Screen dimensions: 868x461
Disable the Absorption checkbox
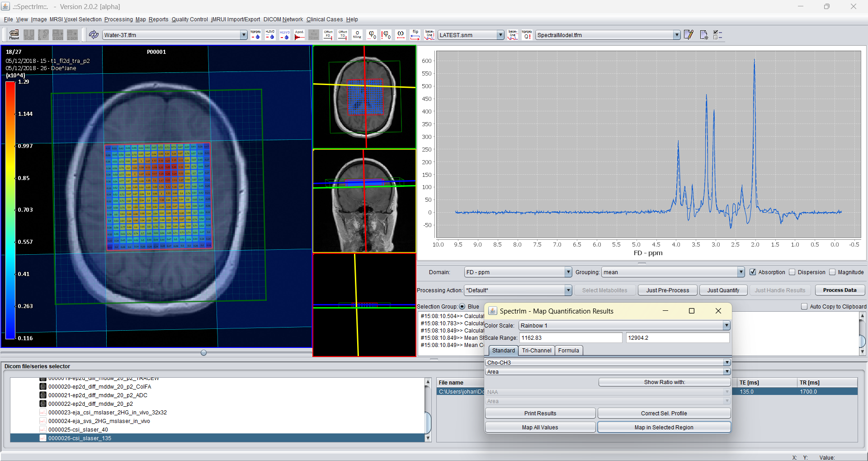point(753,272)
